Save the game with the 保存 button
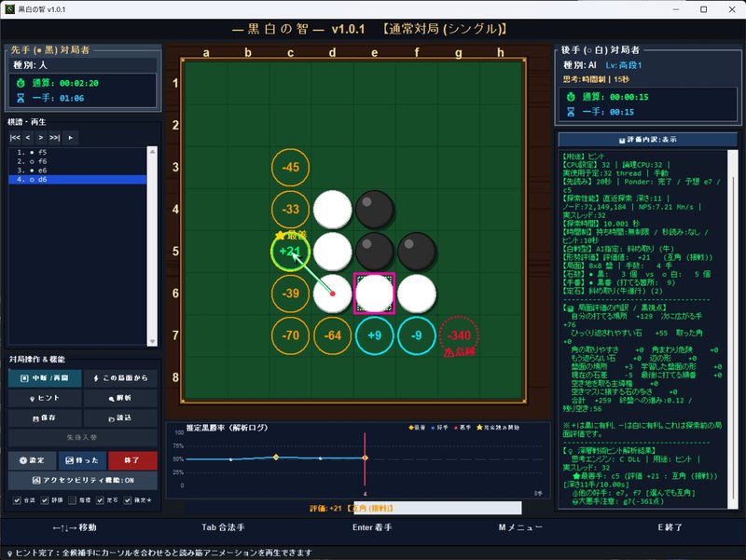 tap(45, 417)
